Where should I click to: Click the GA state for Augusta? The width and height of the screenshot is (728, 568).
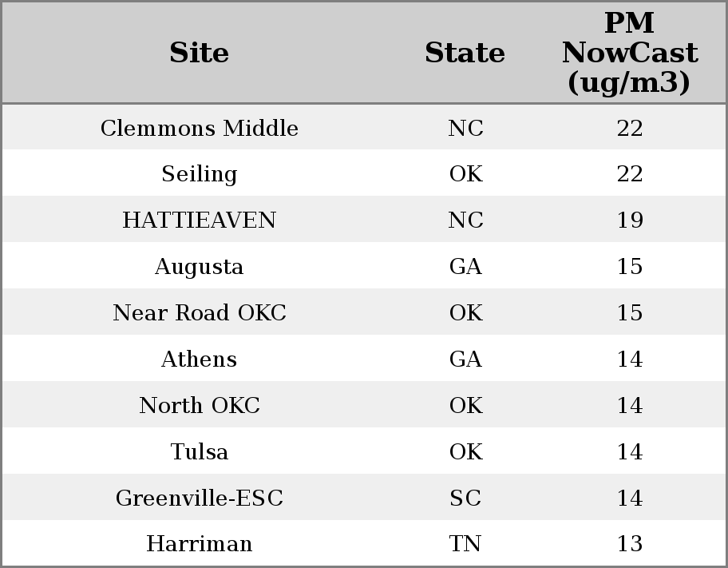pos(465,267)
